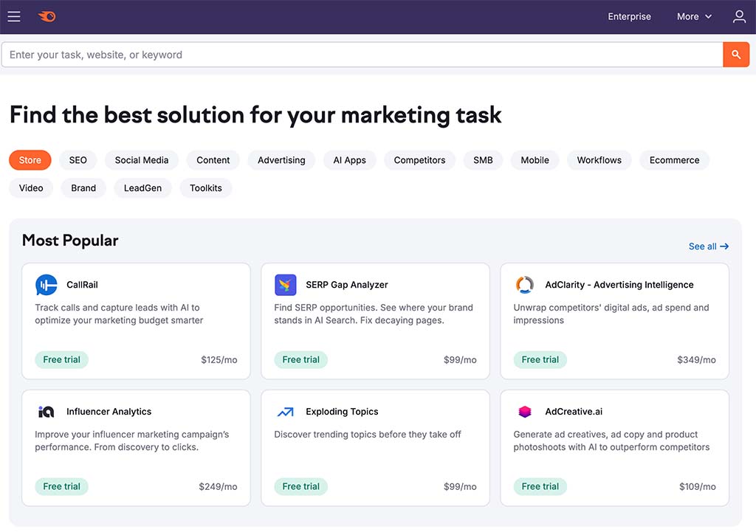756x532 pixels.
Task: Switch to the Store category tab
Action: (x=30, y=160)
